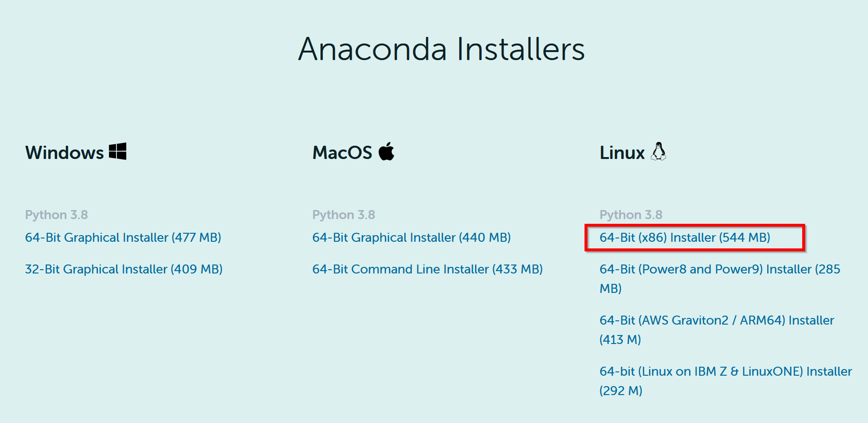Download Linux on IBM Z & LinuxONE Installer
The height and width of the screenshot is (423, 868).
[726, 381]
